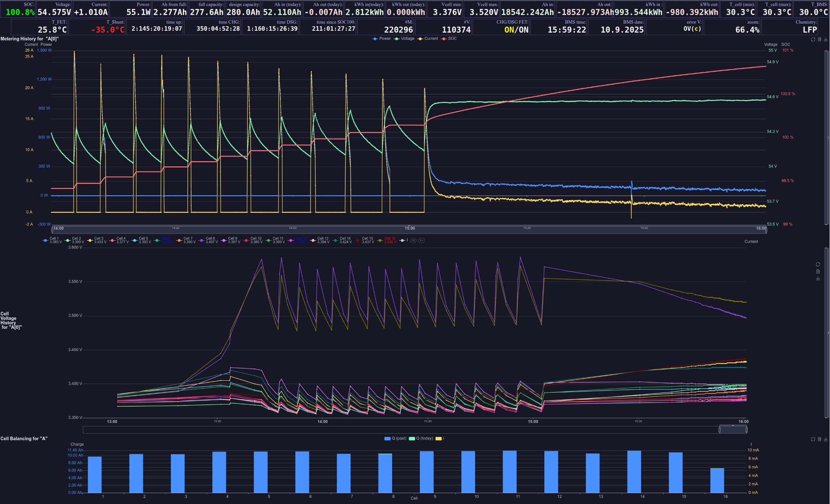Open data view icon of Cell Voltage History chart
830x504 pixels.
pyautogui.click(x=818, y=271)
